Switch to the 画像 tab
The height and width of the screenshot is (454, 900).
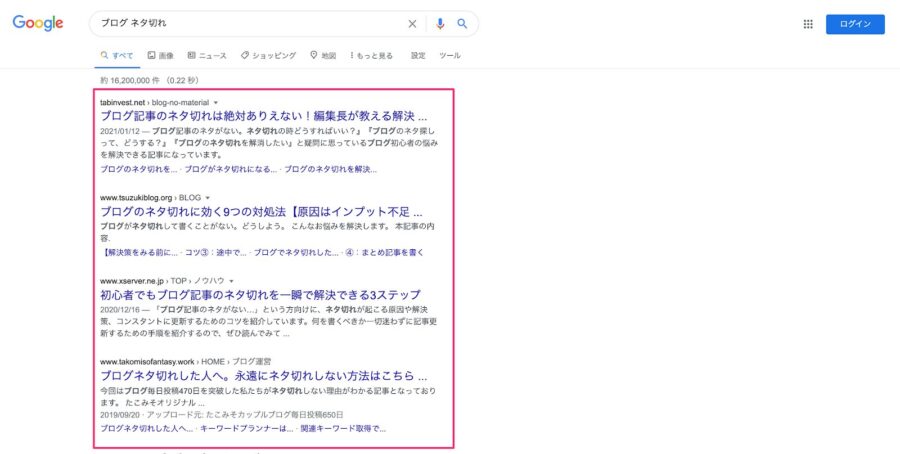click(x=160, y=56)
